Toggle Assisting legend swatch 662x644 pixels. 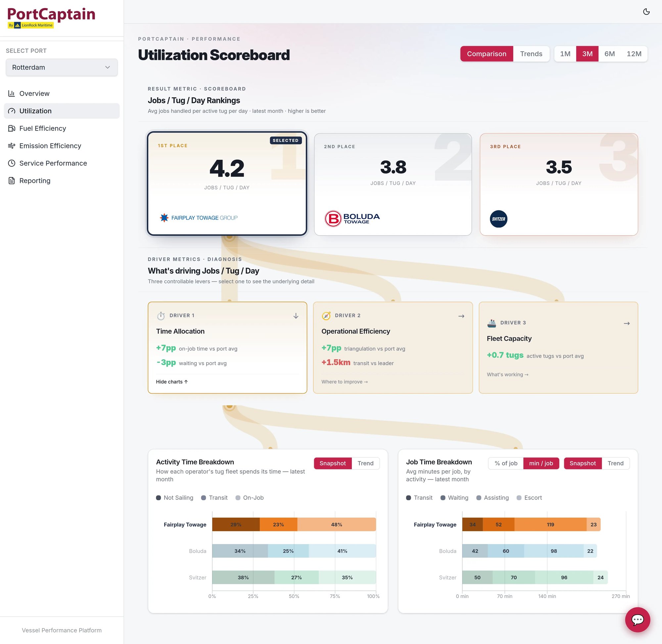[x=479, y=497]
